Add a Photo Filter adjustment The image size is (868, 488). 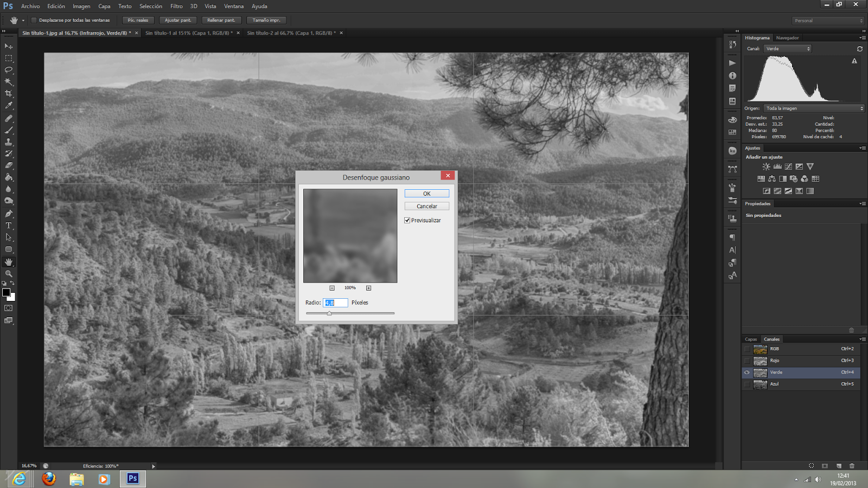click(794, 178)
